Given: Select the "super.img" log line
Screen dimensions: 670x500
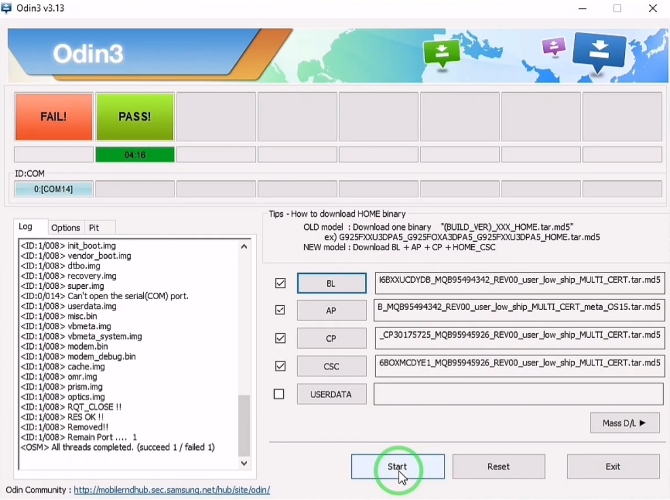Looking at the screenshot, I should tap(62, 286).
